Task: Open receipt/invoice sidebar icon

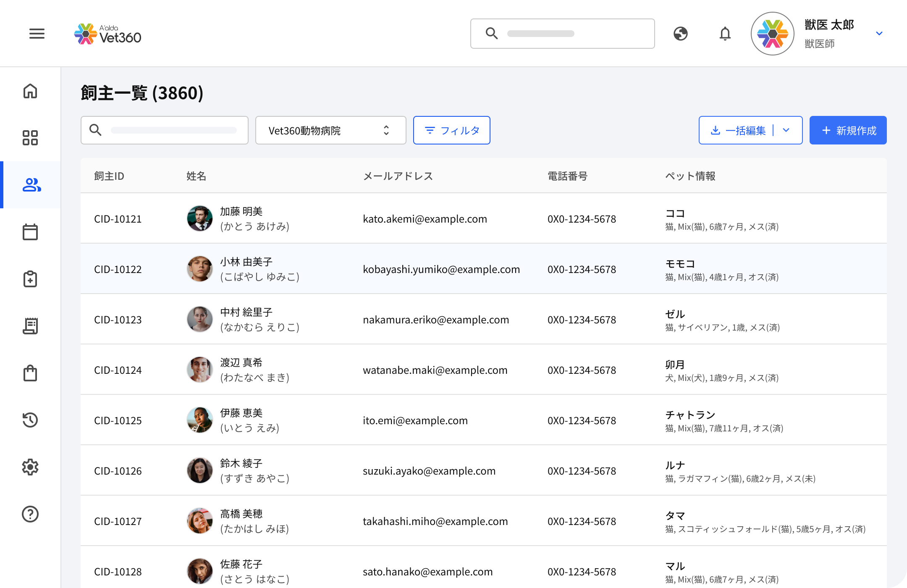Action: point(30,326)
